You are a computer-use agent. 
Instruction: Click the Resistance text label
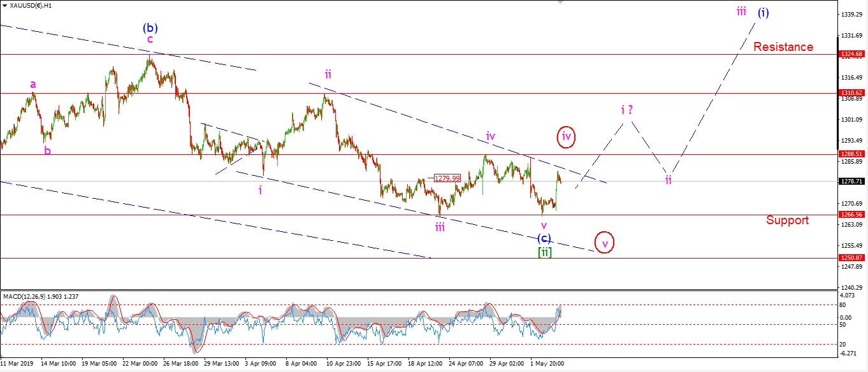click(x=783, y=46)
